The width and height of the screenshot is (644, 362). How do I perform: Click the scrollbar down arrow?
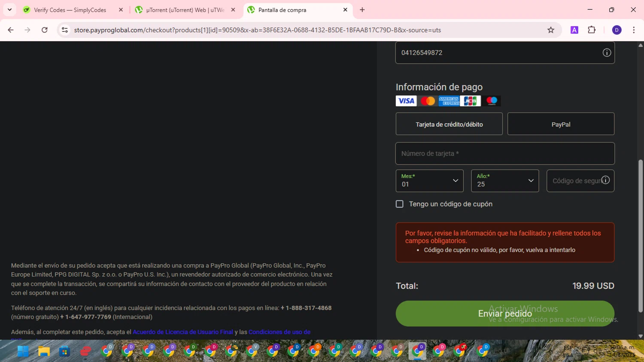(x=641, y=336)
